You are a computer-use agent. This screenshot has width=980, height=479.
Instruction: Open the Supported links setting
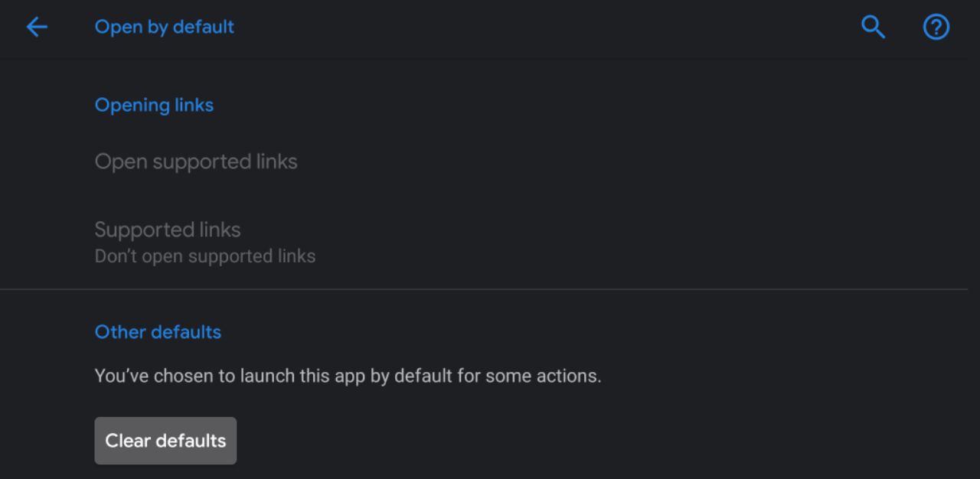pyautogui.click(x=168, y=230)
